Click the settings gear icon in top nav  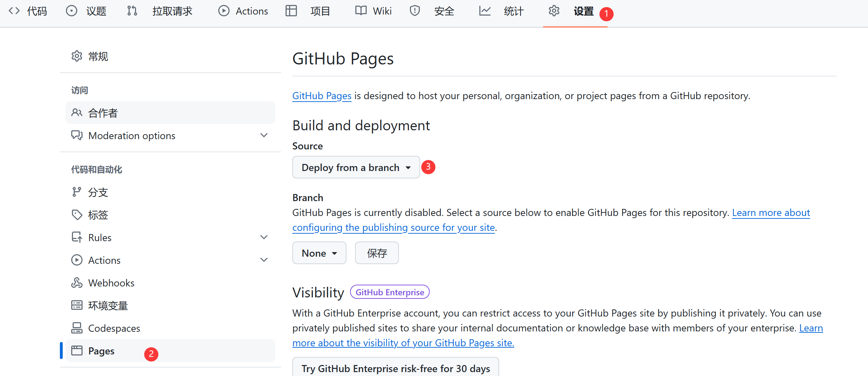(554, 11)
